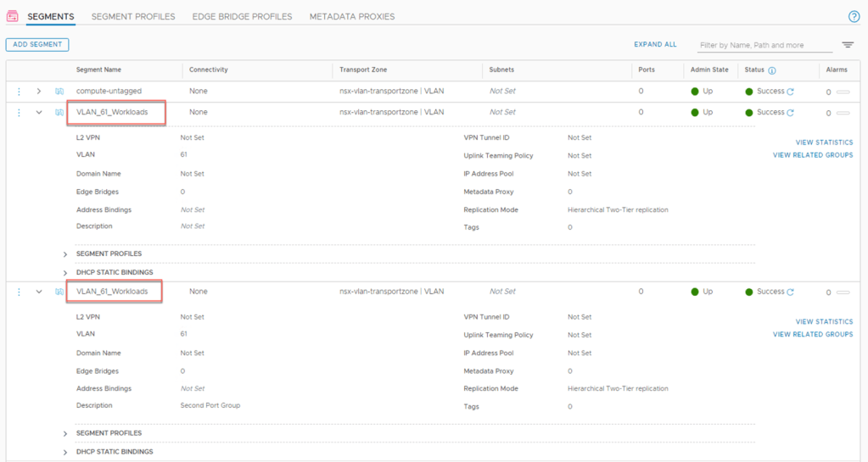Open the help question mark icon
Viewport: 868px width, 462px height.
coord(854,17)
